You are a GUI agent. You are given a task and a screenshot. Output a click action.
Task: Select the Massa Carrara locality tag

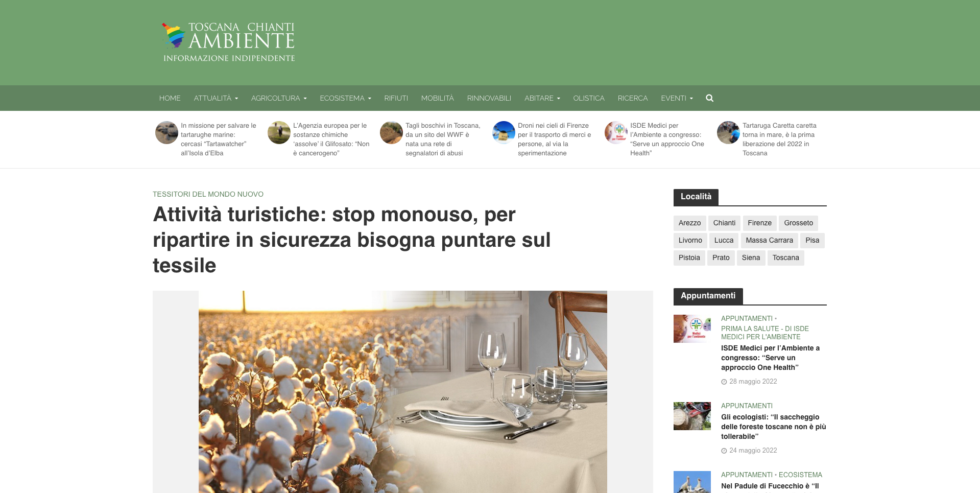769,241
